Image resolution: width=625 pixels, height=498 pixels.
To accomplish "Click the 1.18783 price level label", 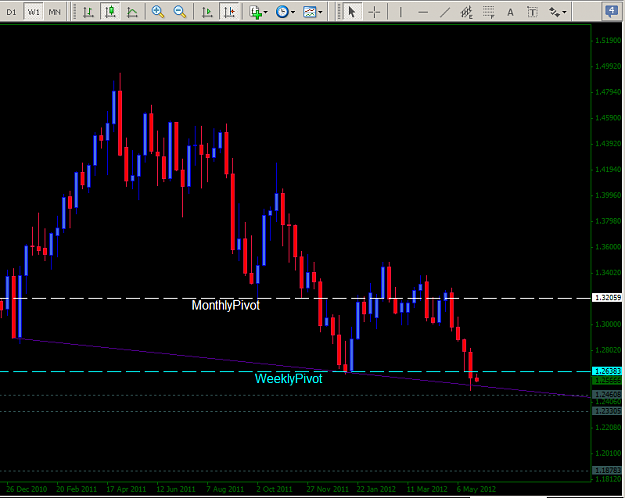I will pyautogui.click(x=607, y=470).
